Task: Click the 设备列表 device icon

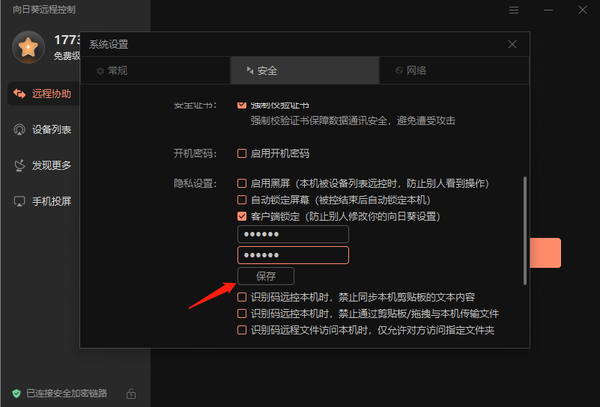Action: (x=19, y=130)
